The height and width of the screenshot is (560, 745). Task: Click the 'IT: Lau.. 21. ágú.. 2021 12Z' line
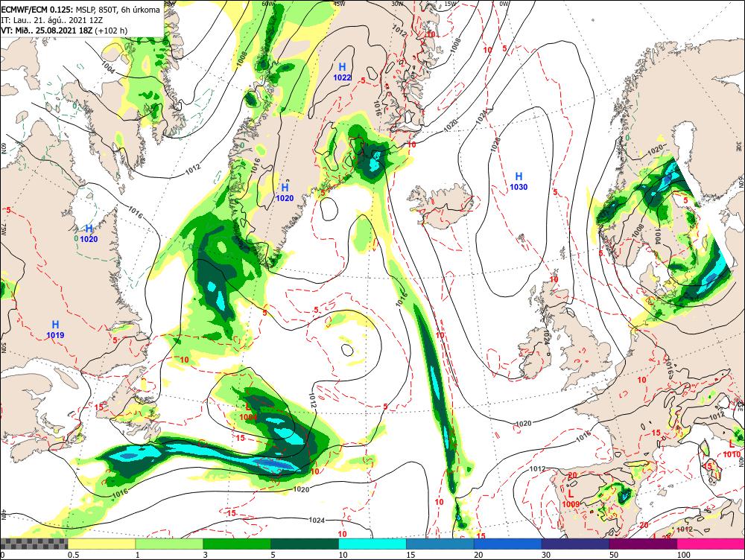[52, 20]
